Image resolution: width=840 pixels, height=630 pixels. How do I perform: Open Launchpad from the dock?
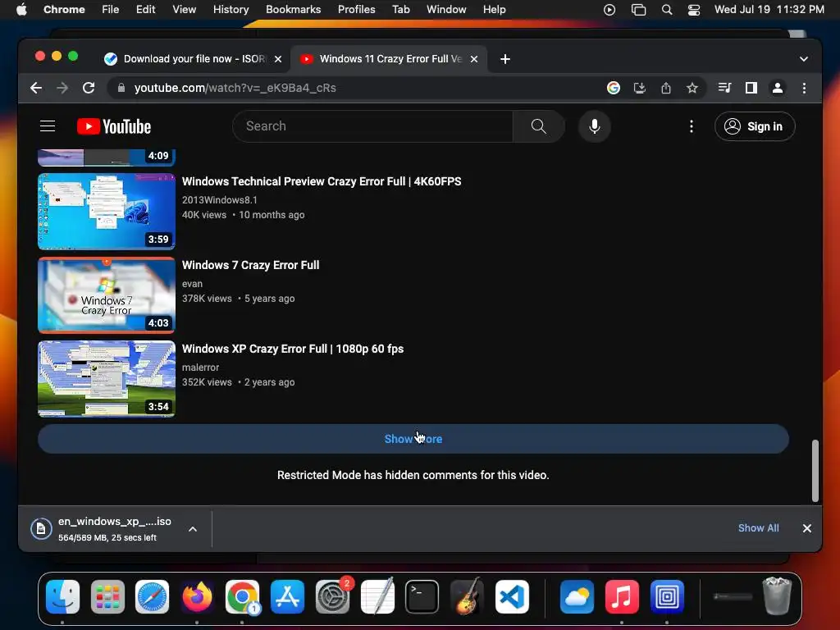(x=107, y=597)
